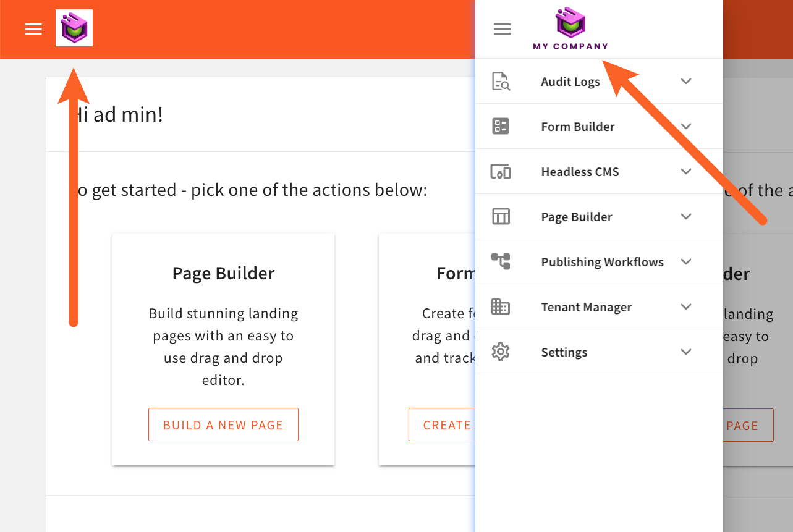The height and width of the screenshot is (532, 793).
Task: Select Tenant Manager from the sidebar menu
Action: 586,306
